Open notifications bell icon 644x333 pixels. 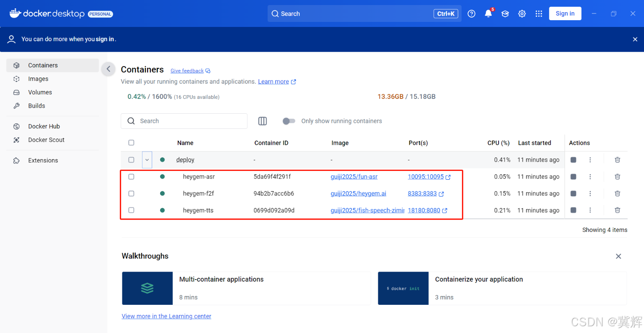(x=488, y=14)
